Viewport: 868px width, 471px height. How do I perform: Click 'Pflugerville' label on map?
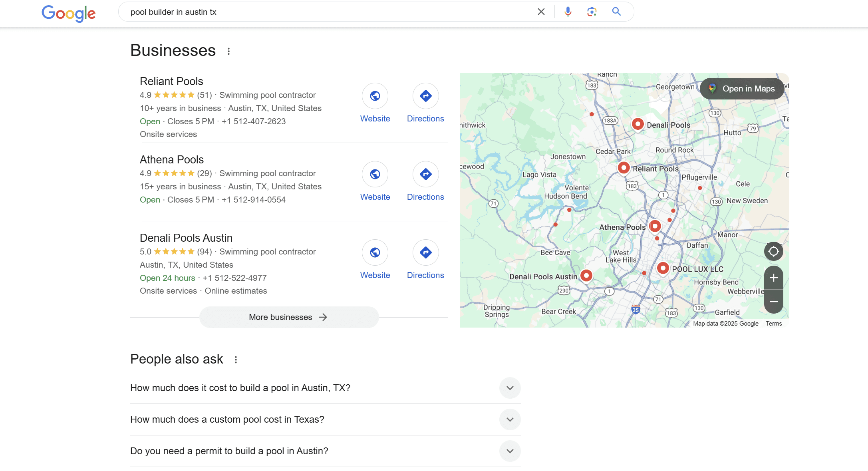pos(699,177)
